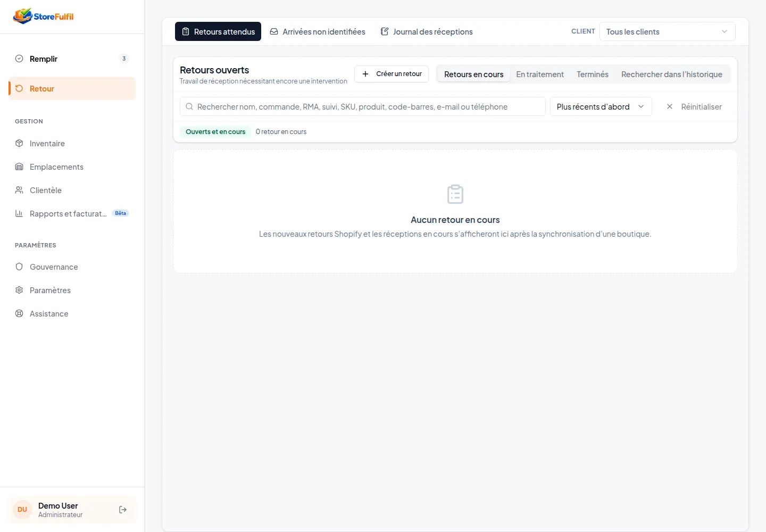Click the Assistance lifebuoy icon
The width and height of the screenshot is (766, 532).
point(19,313)
